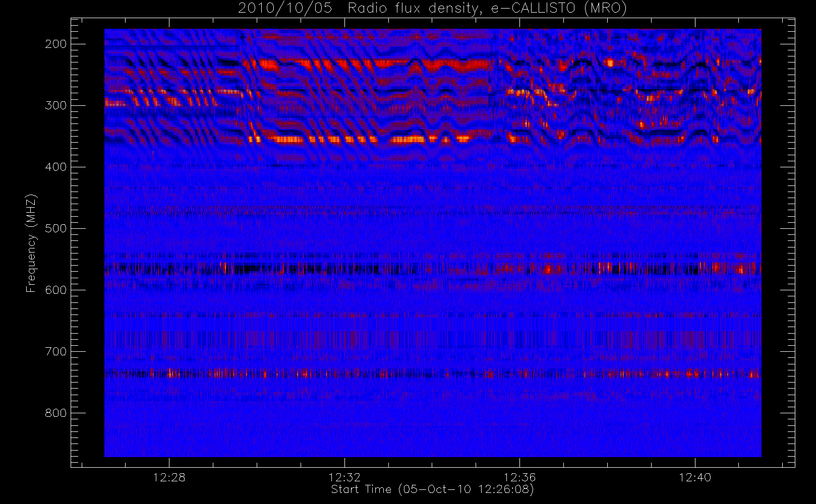
Task: Click the 'Frequency (MHZ)' axis label
Action: 31,243
